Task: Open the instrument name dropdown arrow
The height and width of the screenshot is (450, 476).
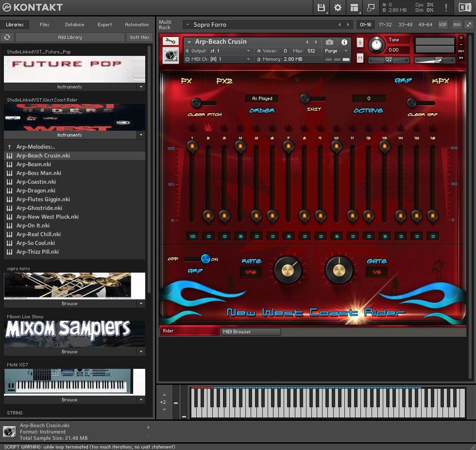Action: coord(189,42)
